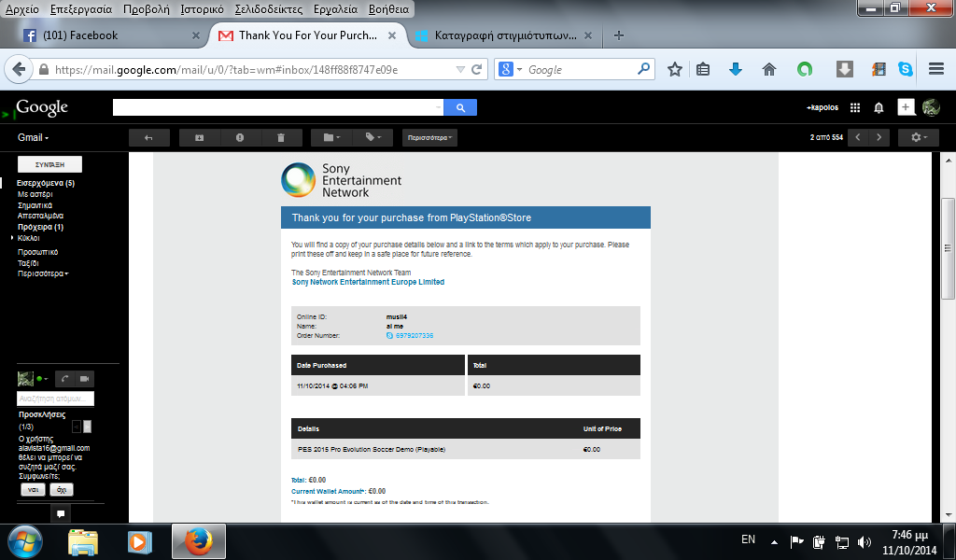Go back to inbox arrow button
The height and width of the screenshot is (560, 956).
148,138
